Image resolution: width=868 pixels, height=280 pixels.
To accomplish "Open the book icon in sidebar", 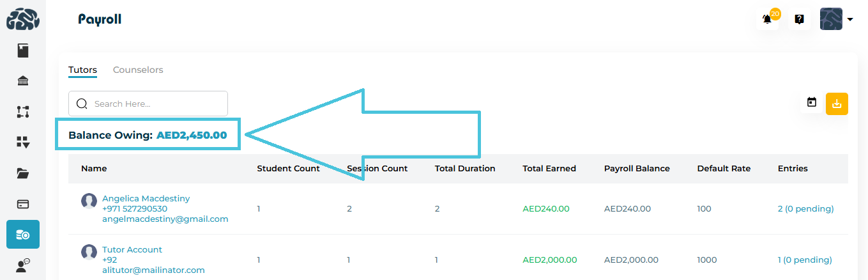I will 23,51.
